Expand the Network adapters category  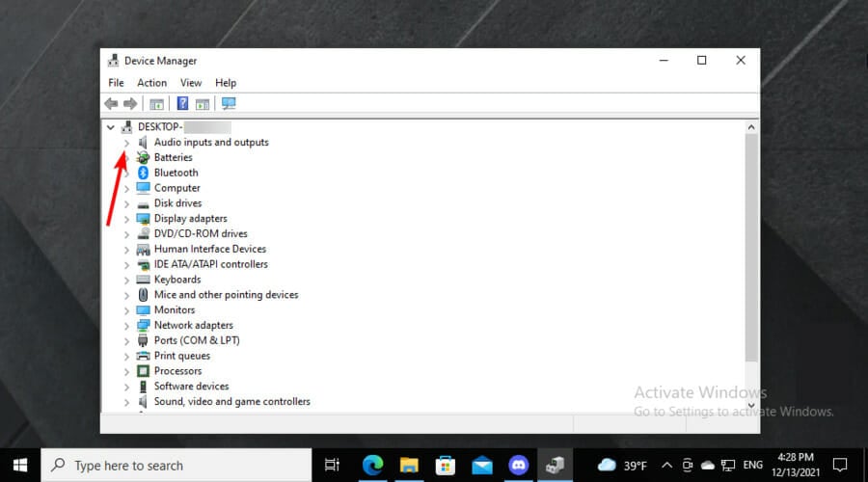126,326
